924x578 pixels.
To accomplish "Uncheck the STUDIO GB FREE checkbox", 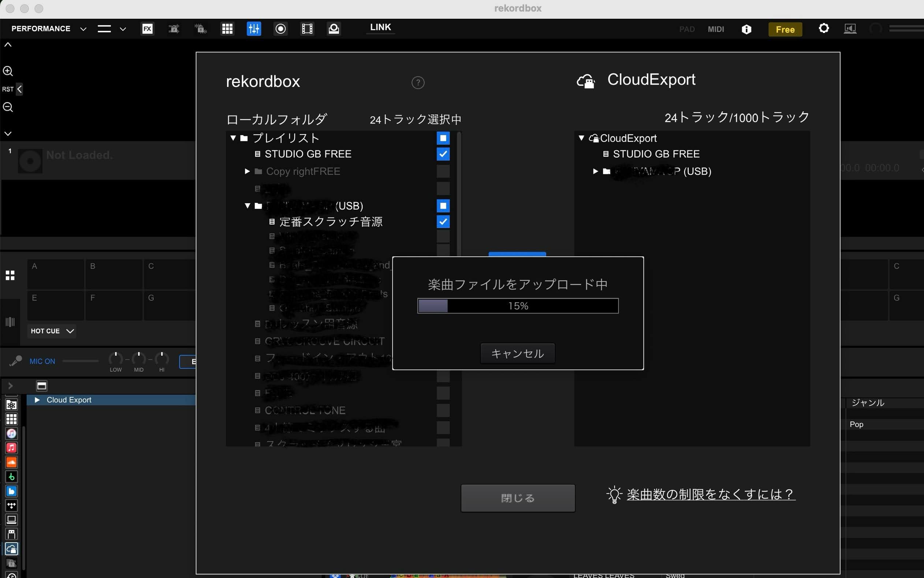I will click(x=443, y=154).
